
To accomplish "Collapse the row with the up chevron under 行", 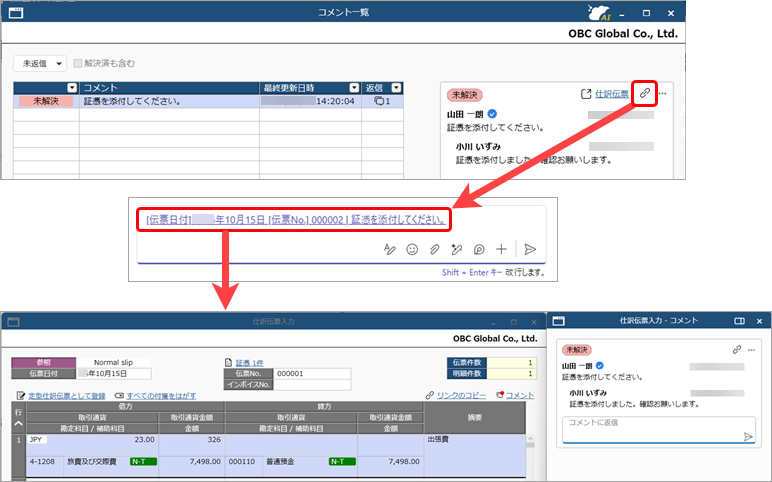I will pos(18,423).
